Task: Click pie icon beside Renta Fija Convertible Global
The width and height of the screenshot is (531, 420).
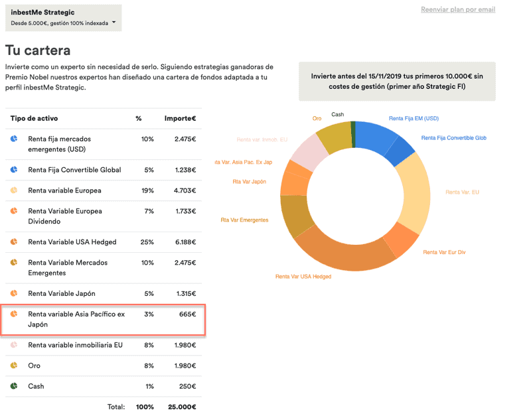Action: pos(14,170)
